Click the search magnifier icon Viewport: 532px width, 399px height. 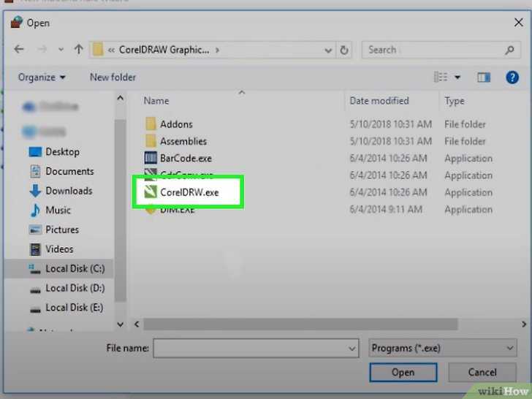coord(509,50)
